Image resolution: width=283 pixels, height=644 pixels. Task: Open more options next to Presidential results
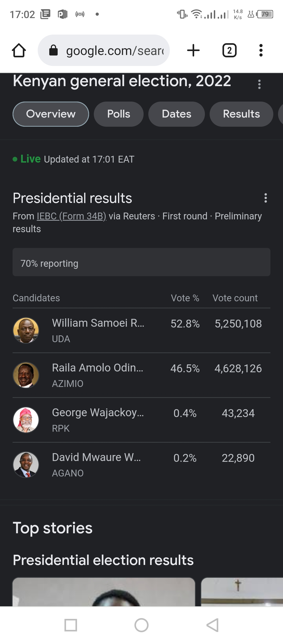[266, 198]
